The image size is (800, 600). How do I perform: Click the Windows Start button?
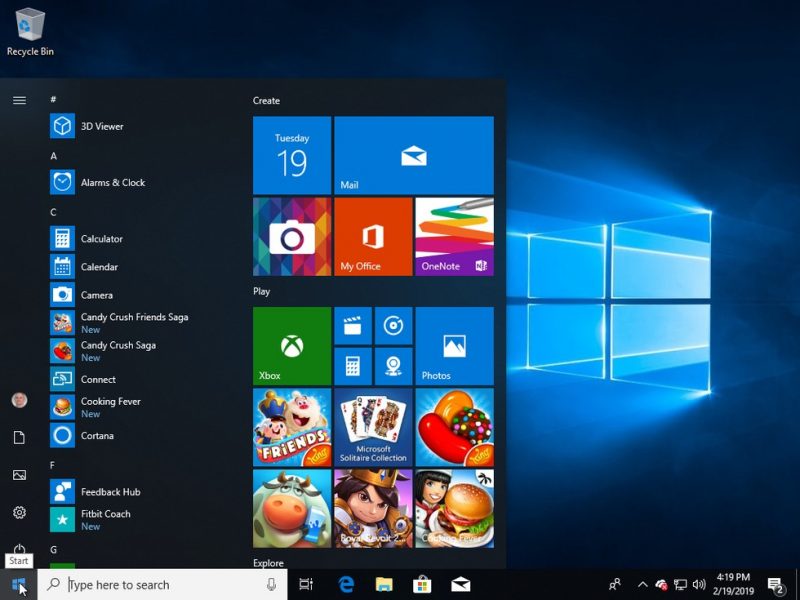click(x=18, y=585)
